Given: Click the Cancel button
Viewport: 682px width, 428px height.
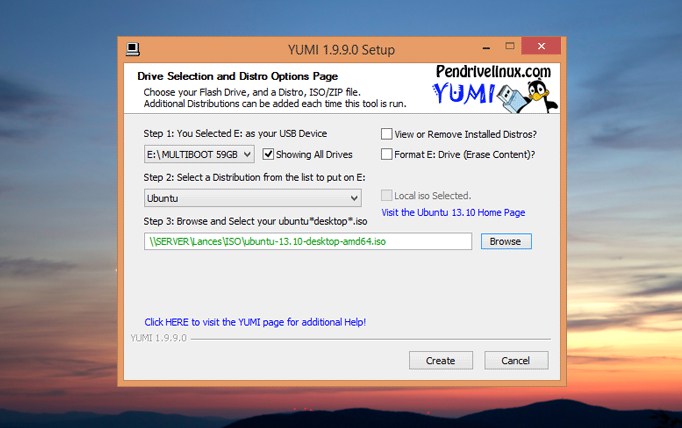Looking at the screenshot, I should pyautogui.click(x=516, y=361).
